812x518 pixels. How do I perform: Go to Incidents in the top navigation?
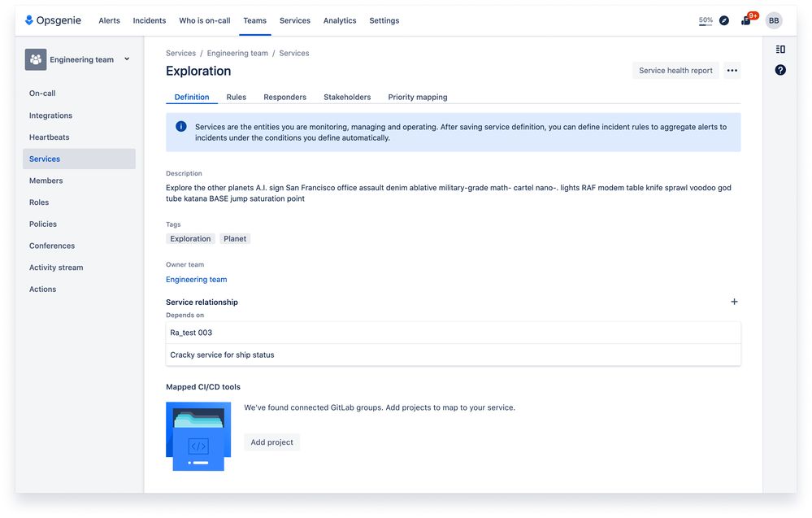149,20
